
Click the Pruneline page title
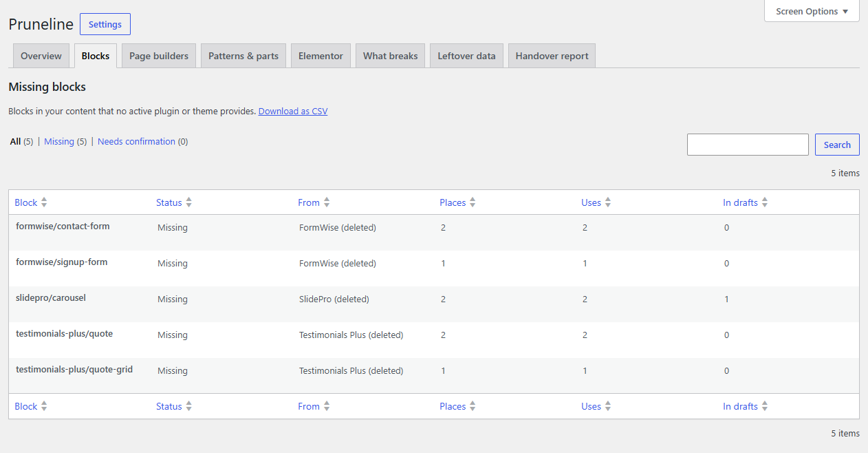[x=41, y=24]
